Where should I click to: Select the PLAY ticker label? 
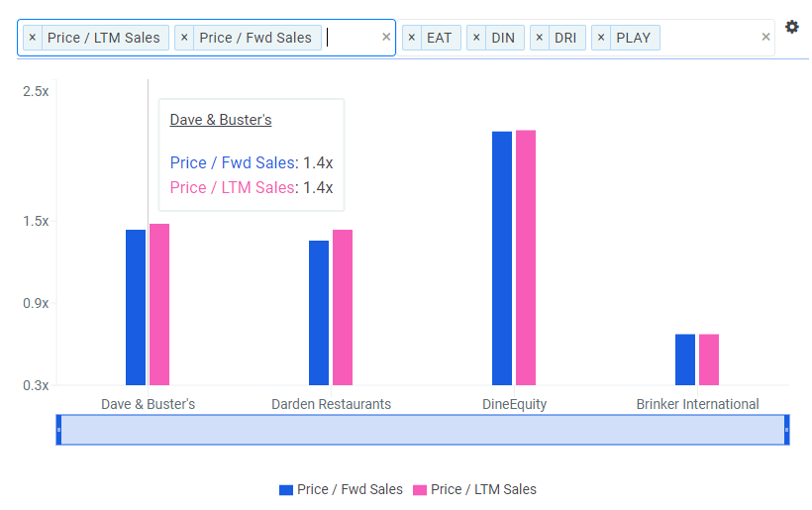pyautogui.click(x=634, y=38)
